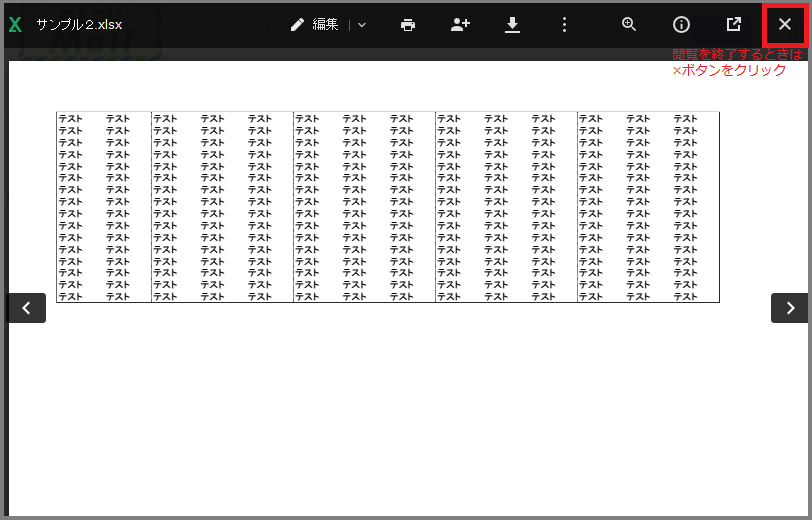The image size is (812, 520).
Task: Open the three-dot more actions menu
Action: point(564,25)
